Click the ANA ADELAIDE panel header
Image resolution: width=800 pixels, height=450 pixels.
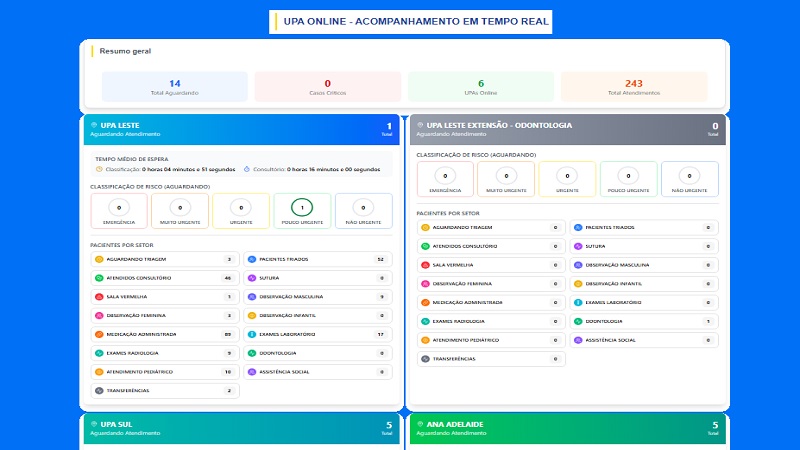tap(568, 428)
